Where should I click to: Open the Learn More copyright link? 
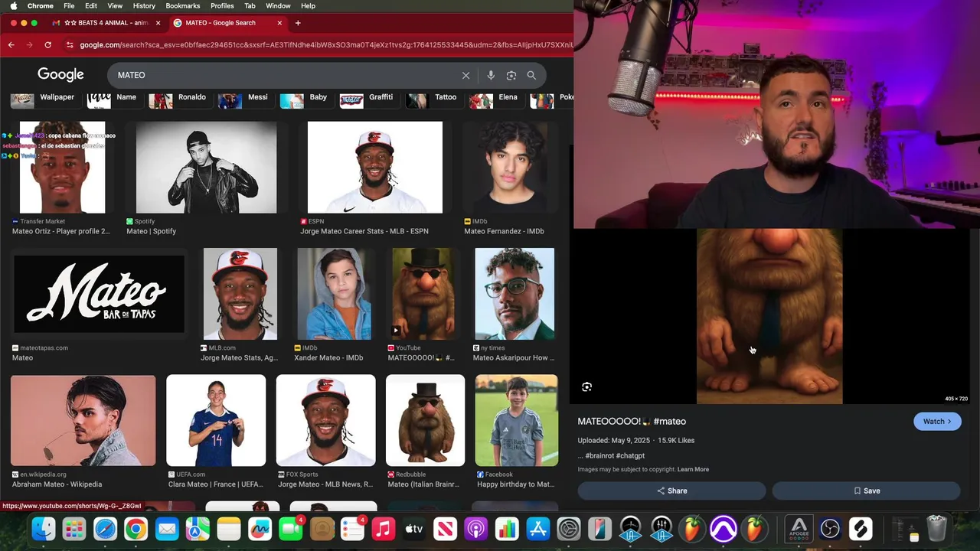pyautogui.click(x=693, y=469)
